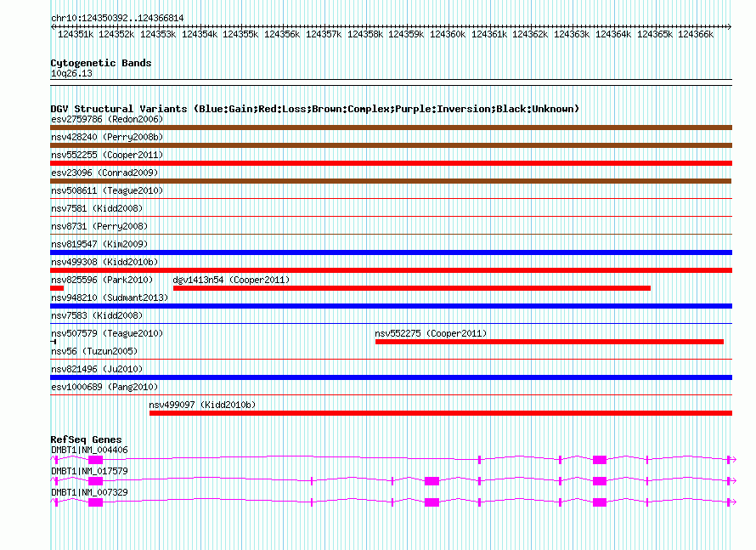Screen dimensions: 756x550
Task: Open the nsv7581 (Kidd2008) label
Action: point(97,208)
